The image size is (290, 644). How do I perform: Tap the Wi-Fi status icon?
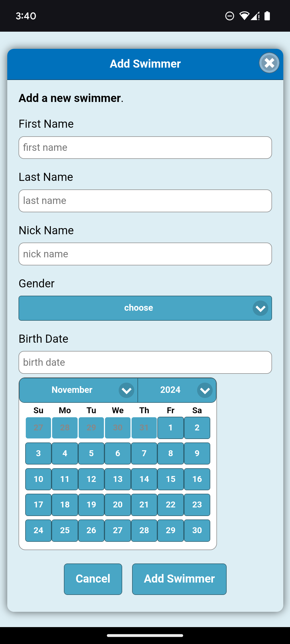(244, 16)
